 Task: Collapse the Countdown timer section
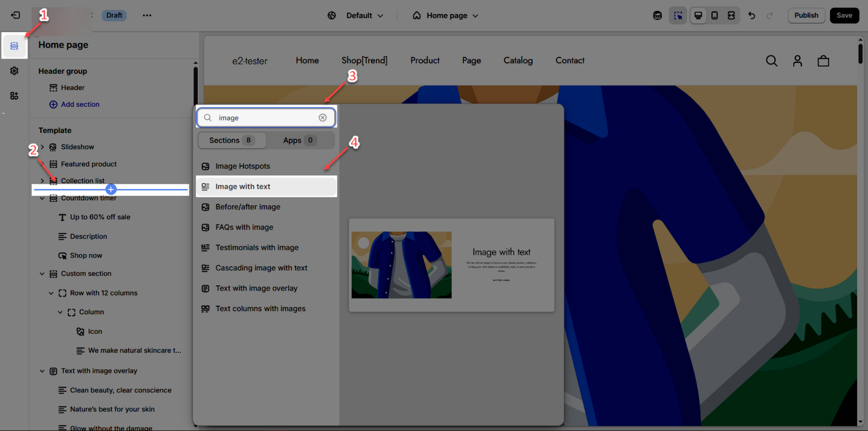(x=42, y=198)
